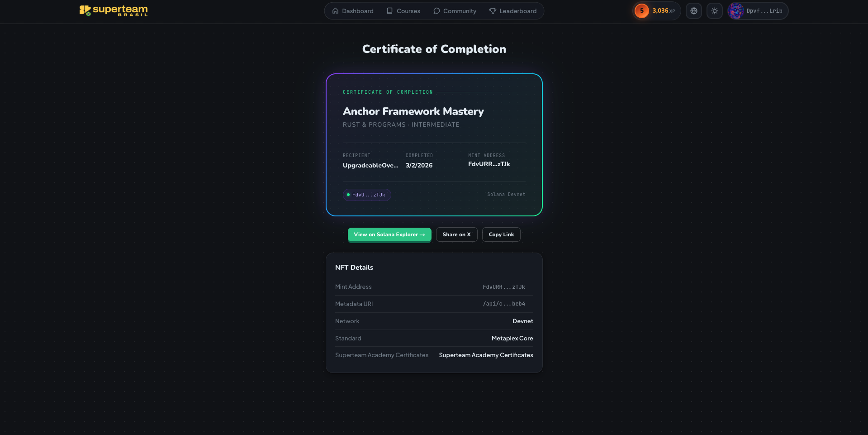Click the completed date 3/2/2026

419,165
